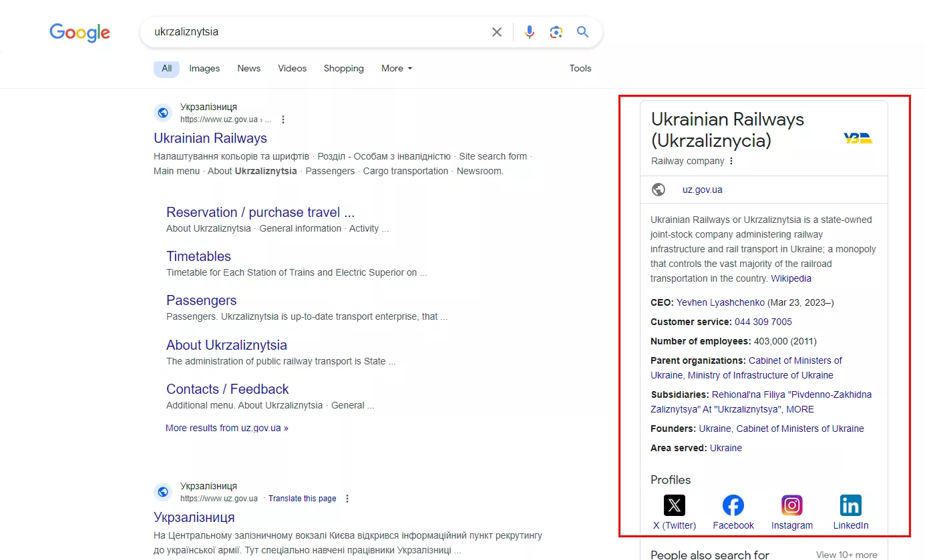Click the Instagram text label
Viewport: 925px width, 560px height.
coord(792,525)
